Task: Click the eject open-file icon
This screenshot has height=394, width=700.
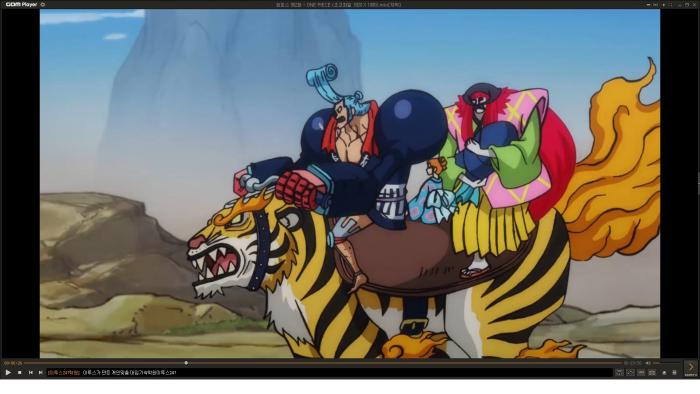Action: [664, 372]
